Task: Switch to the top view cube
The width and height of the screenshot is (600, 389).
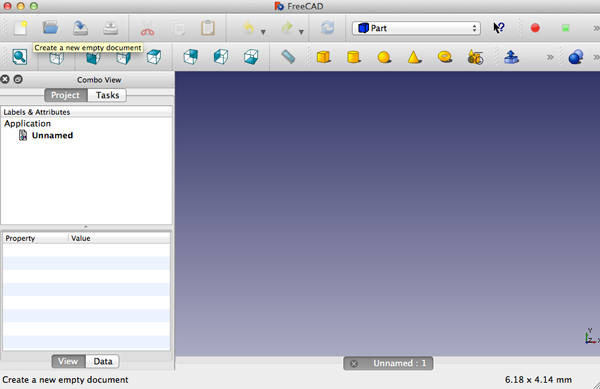Action: pyautogui.click(x=153, y=57)
